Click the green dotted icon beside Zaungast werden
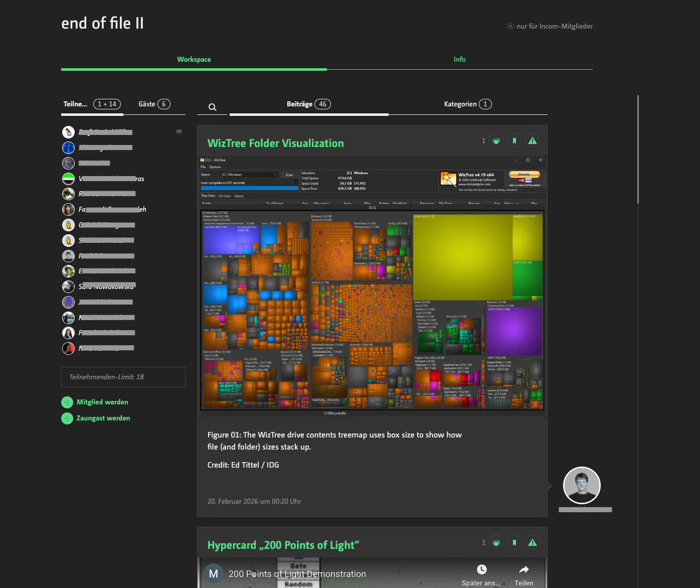 click(x=67, y=418)
